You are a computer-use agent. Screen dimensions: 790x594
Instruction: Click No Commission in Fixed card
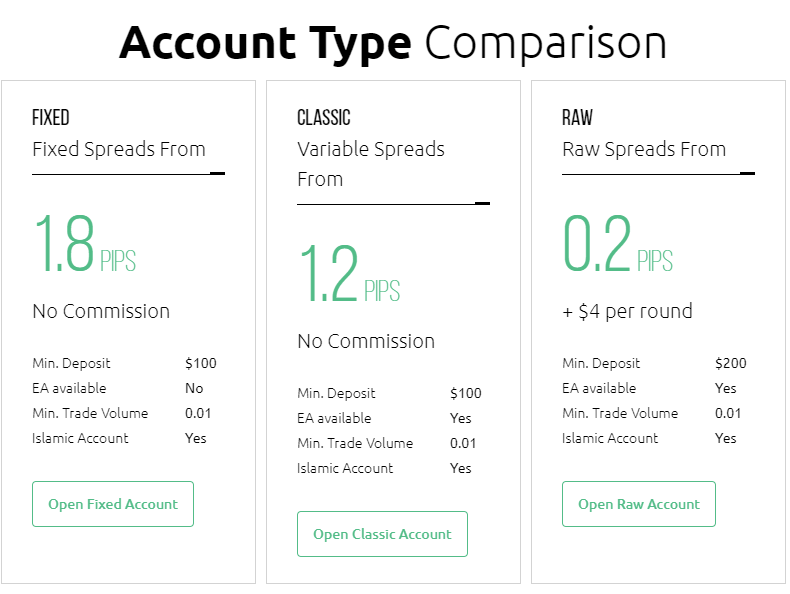pos(101,311)
